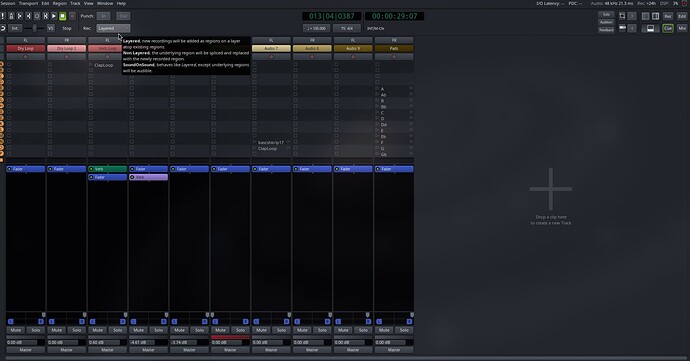Toggle purple Verb processor enable LED
Screen dimensions: 690x361
click(x=132, y=177)
